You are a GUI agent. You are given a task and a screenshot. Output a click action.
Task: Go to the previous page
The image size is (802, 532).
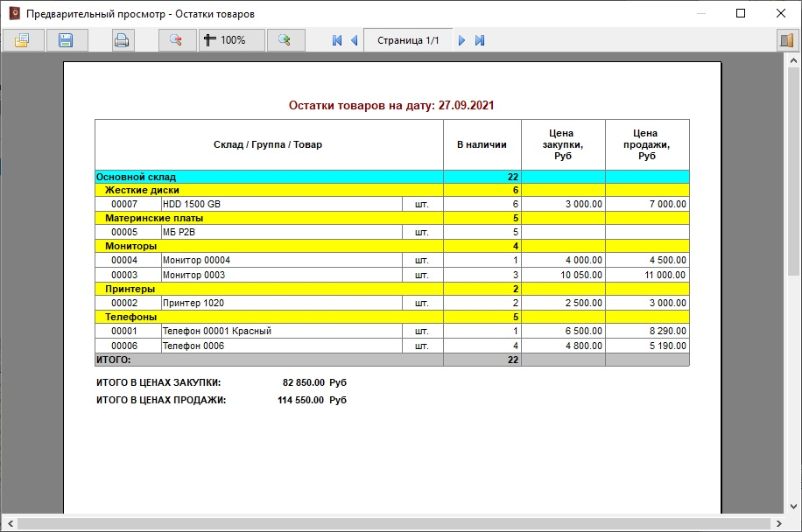click(x=355, y=40)
